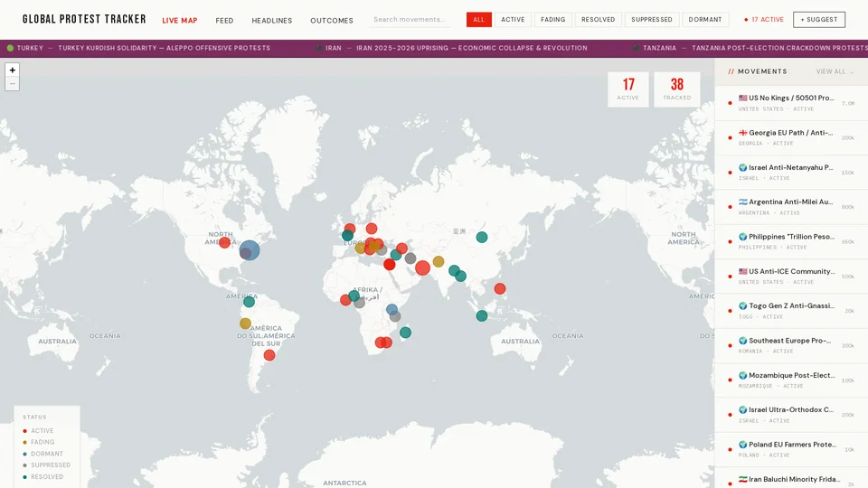
Task: Click the yellow marker over Pakistan
Action: 439,262
